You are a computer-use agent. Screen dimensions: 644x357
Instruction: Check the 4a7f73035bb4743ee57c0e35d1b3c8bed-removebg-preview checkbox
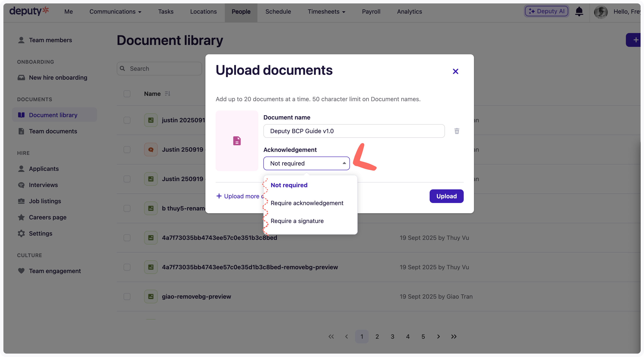pyautogui.click(x=127, y=267)
